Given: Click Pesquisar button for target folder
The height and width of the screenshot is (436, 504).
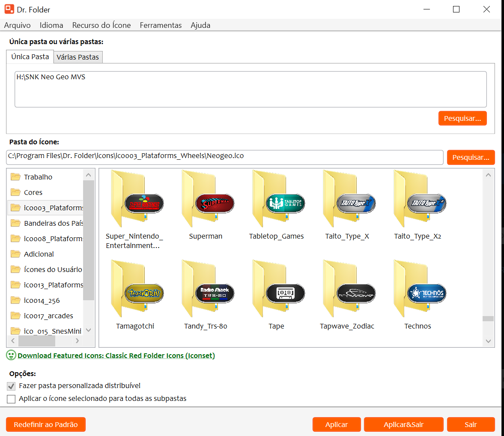Looking at the screenshot, I should (462, 118).
